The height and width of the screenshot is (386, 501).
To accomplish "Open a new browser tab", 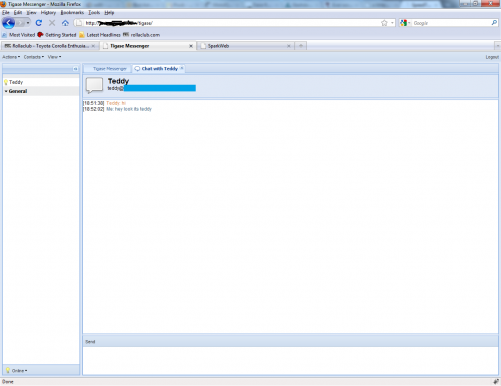I will pyautogui.click(x=301, y=46).
